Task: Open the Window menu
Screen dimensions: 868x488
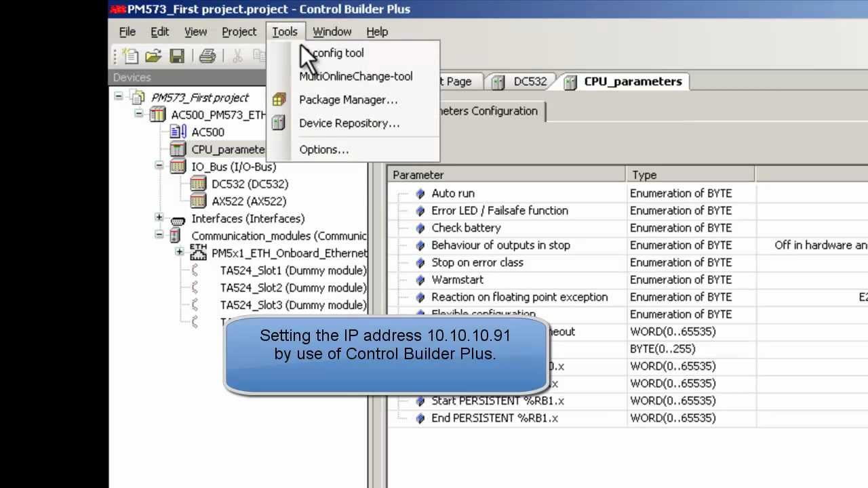Action: click(x=332, y=32)
